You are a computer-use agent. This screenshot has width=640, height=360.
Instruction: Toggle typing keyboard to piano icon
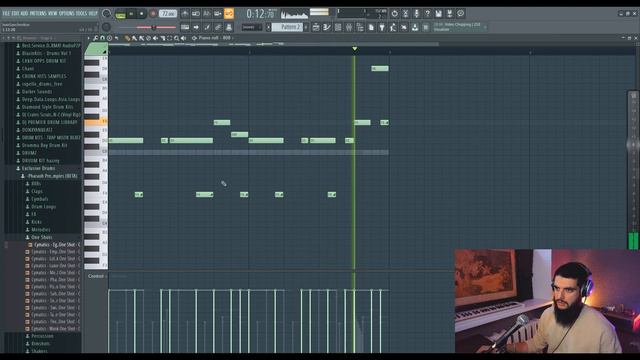coord(185,27)
